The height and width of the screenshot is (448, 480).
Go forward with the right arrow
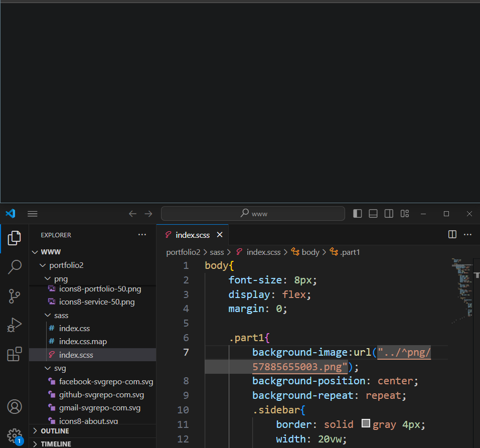(148, 214)
